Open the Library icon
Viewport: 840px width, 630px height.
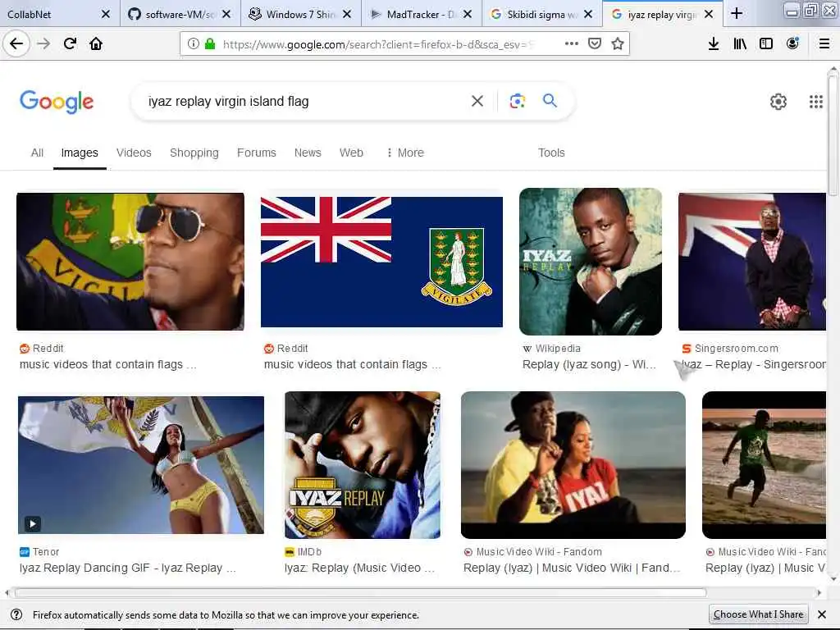[740, 43]
